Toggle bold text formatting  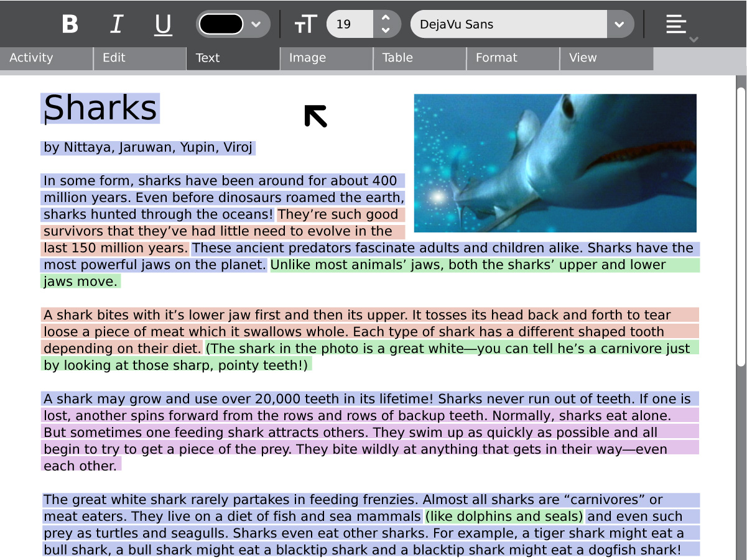click(70, 24)
